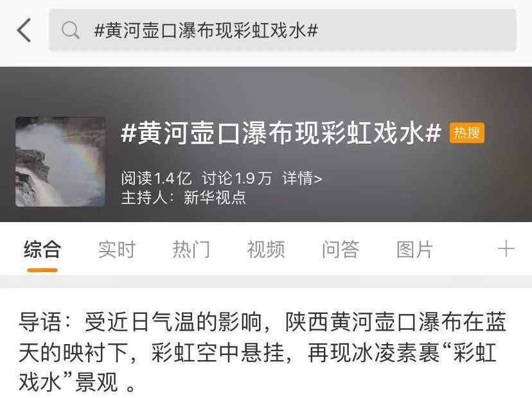Open the waterfall rainbow topic thumbnail
This screenshot has width=532, height=398.
coord(60,162)
